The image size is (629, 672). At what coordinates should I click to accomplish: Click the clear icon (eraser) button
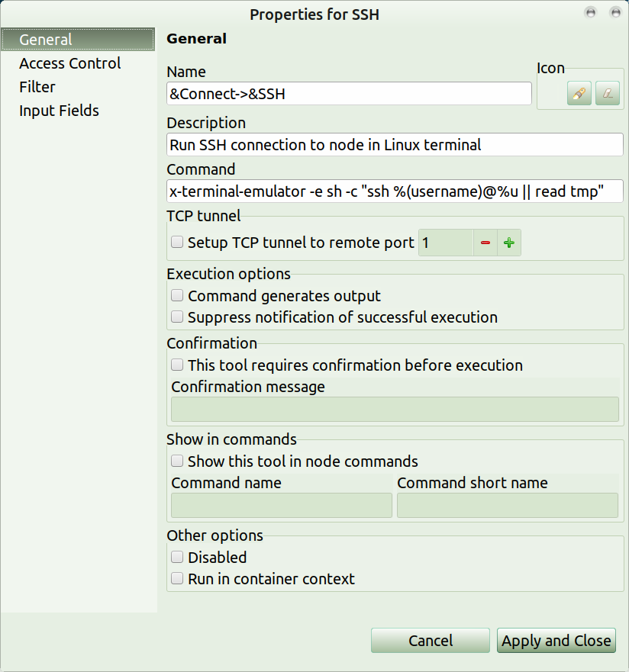point(607,94)
